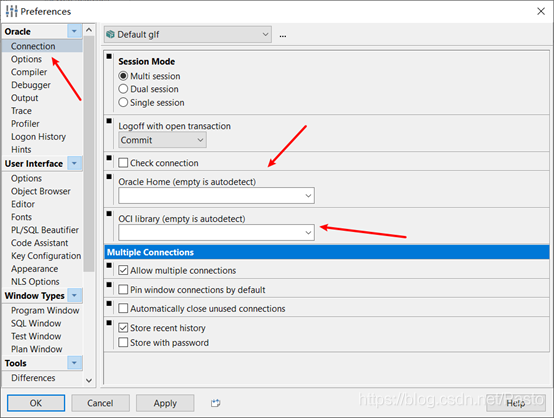The image size is (554, 418).
Task: Collapse the User Interface section arrow
Action: pyautogui.click(x=74, y=163)
